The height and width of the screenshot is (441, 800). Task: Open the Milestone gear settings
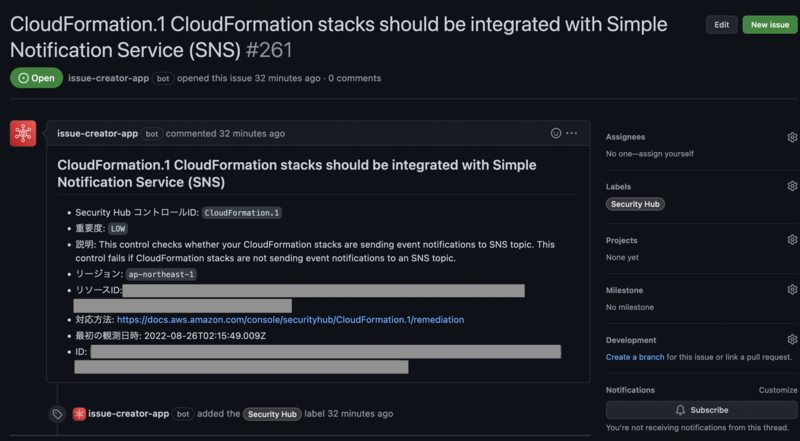(x=792, y=289)
